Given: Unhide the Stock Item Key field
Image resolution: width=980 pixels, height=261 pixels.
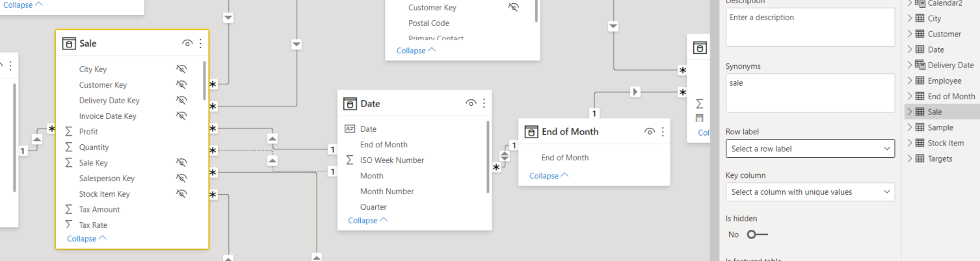Looking at the screenshot, I should pos(181,193).
